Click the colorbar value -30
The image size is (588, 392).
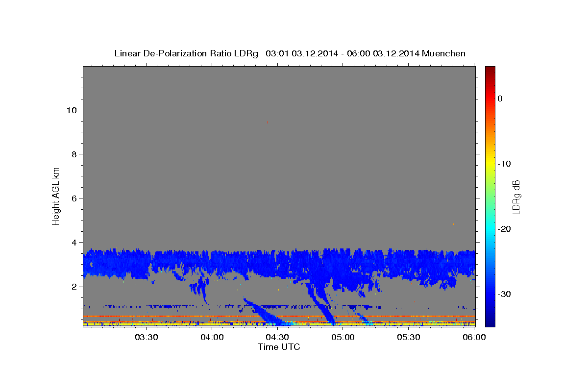click(x=505, y=294)
